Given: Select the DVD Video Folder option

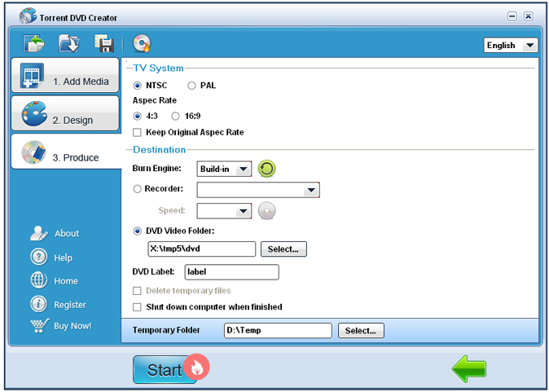Looking at the screenshot, I should click(137, 231).
